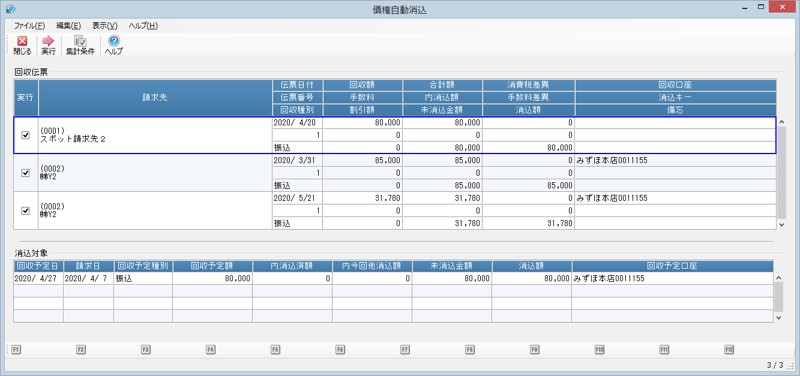Screen dimensions: 800x376
Task: Click the 回収予定額 column header
Action: click(212, 266)
